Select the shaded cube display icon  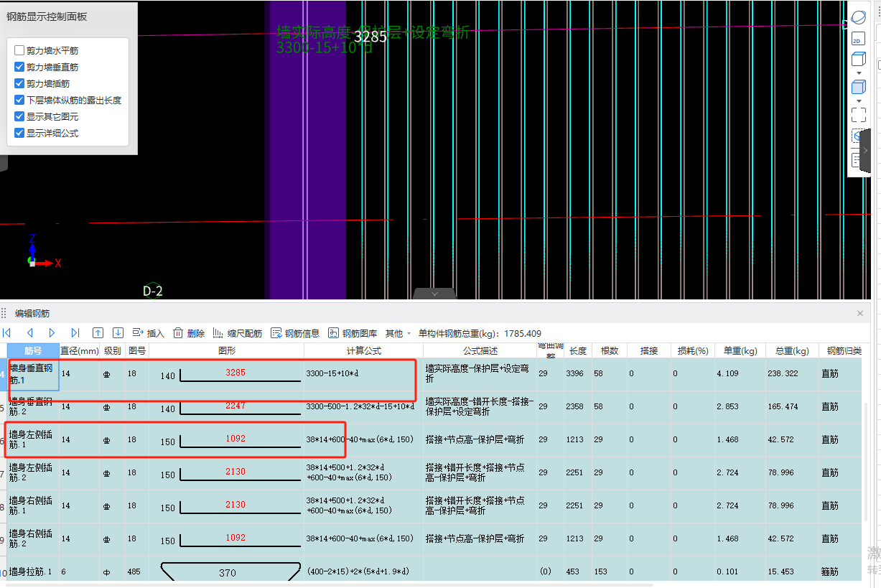coord(859,88)
